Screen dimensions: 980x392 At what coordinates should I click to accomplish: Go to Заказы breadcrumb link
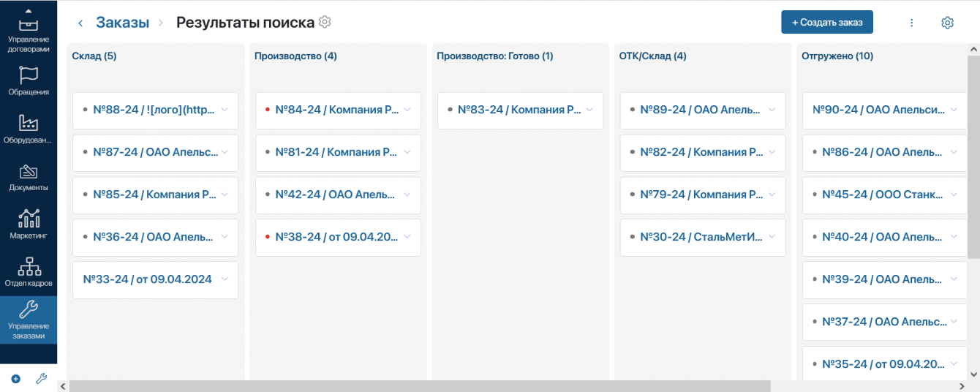[122, 23]
